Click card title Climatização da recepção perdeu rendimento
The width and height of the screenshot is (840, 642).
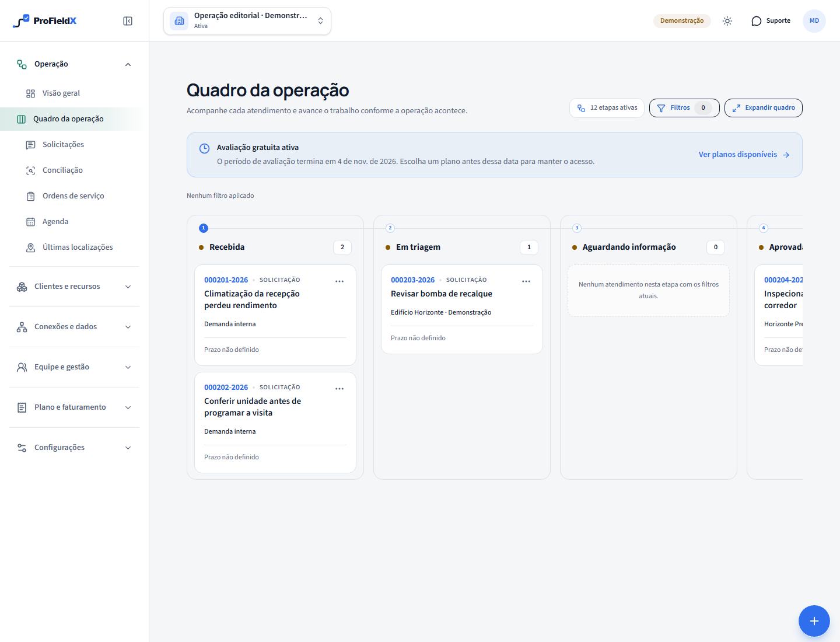(x=252, y=300)
